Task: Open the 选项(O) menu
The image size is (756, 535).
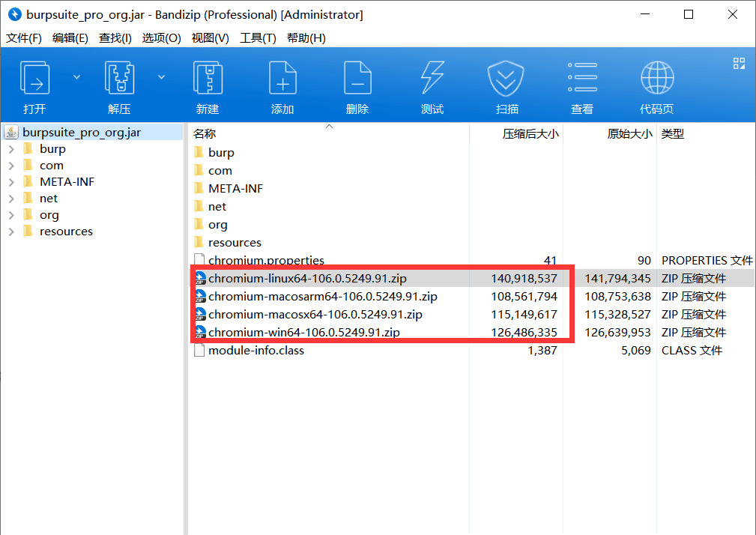Action: coord(162,38)
